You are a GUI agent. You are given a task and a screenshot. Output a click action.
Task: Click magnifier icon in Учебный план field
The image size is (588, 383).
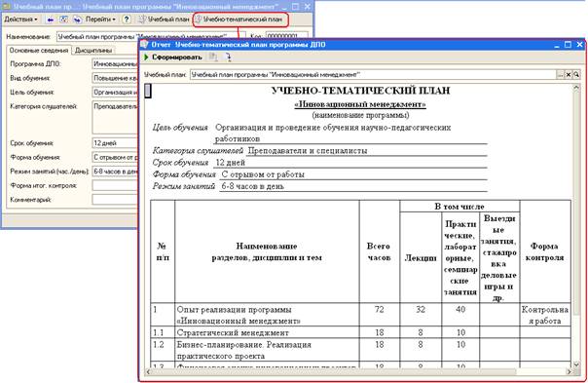pyautogui.click(x=576, y=75)
